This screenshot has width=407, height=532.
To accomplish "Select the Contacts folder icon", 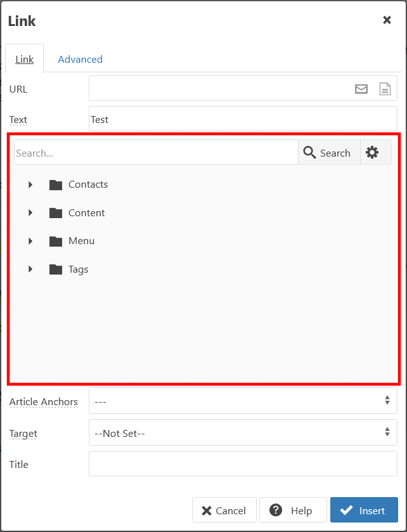I will [56, 185].
